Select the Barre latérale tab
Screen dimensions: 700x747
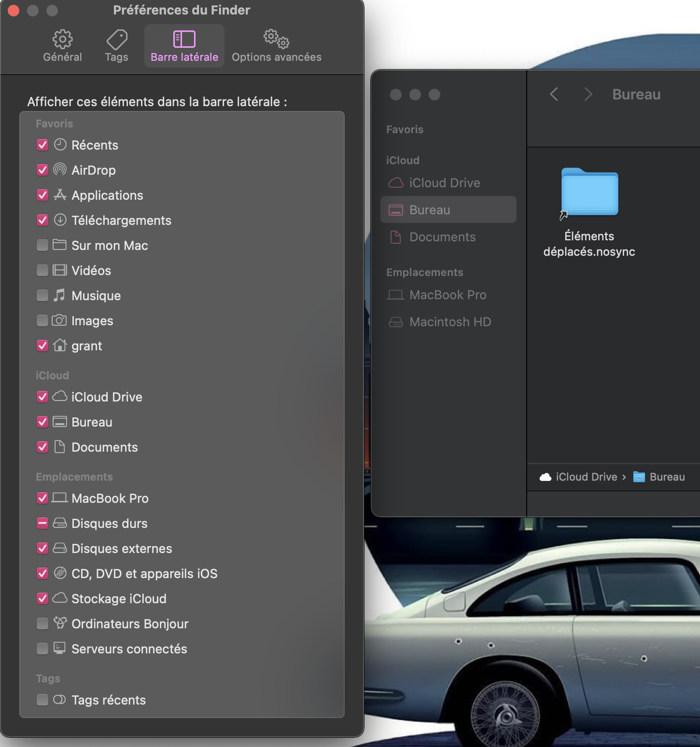[184, 46]
